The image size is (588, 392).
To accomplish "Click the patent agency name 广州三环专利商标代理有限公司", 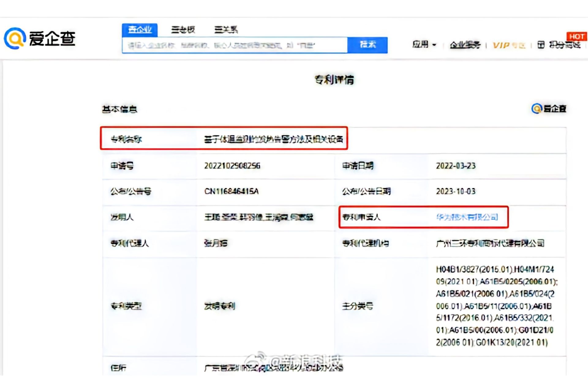I will 490,243.
